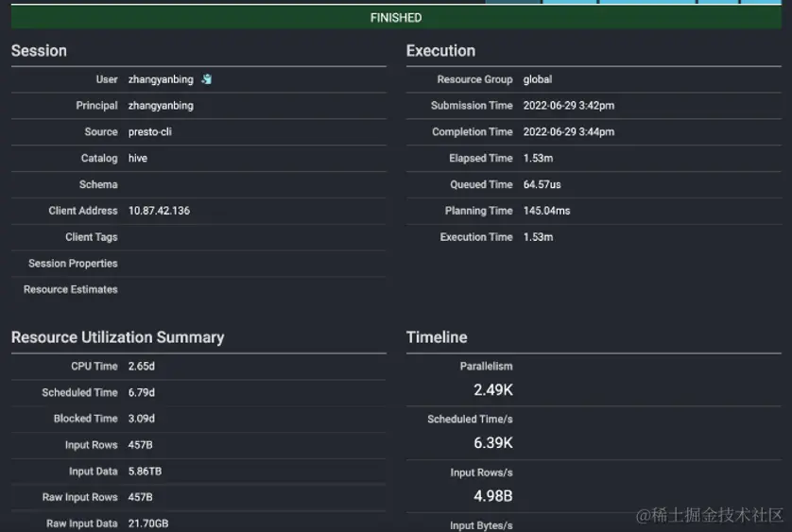Select the Principal value zhangyanbing
792x532 pixels.
click(161, 106)
